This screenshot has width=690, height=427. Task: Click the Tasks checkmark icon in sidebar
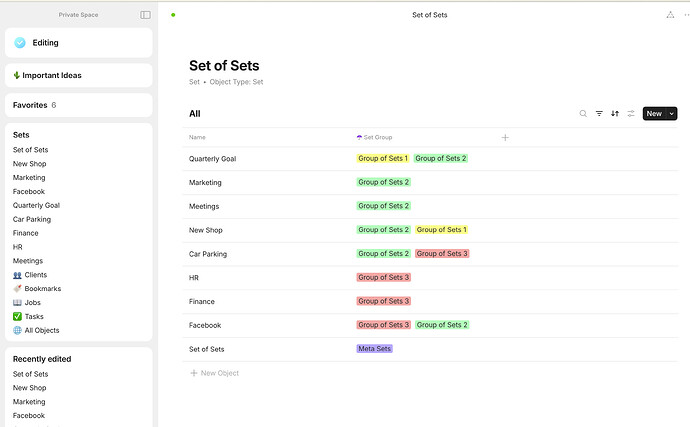pyautogui.click(x=17, y=317)
